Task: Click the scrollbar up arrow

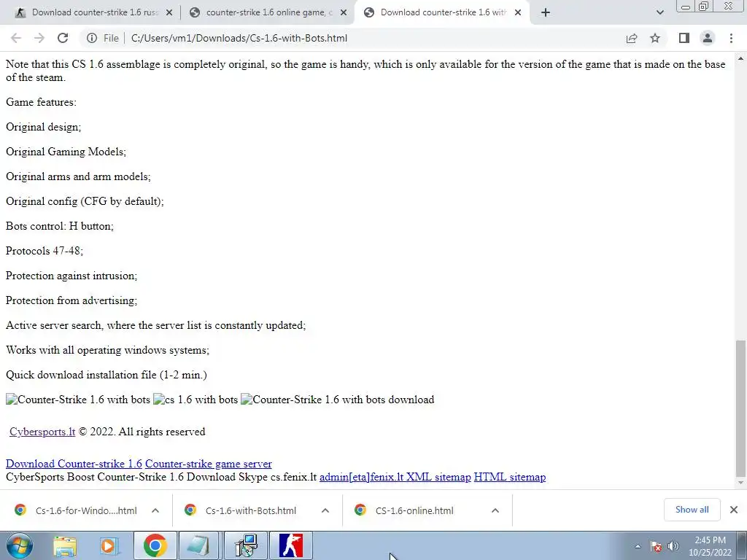Action: coord(740,58)
